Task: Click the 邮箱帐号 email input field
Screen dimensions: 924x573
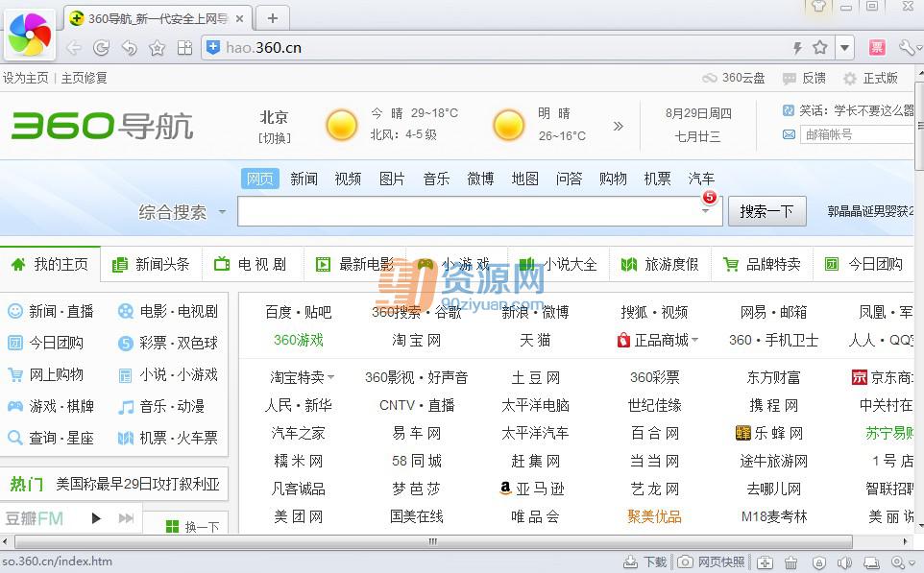Action: click(858, 134)
